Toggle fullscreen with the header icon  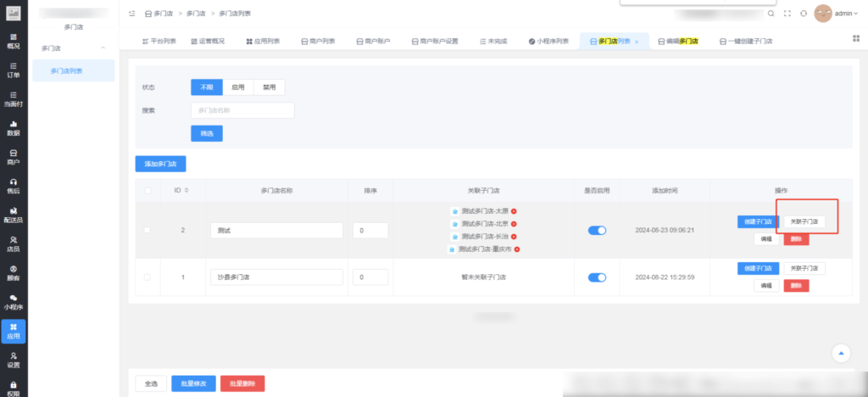787,14
